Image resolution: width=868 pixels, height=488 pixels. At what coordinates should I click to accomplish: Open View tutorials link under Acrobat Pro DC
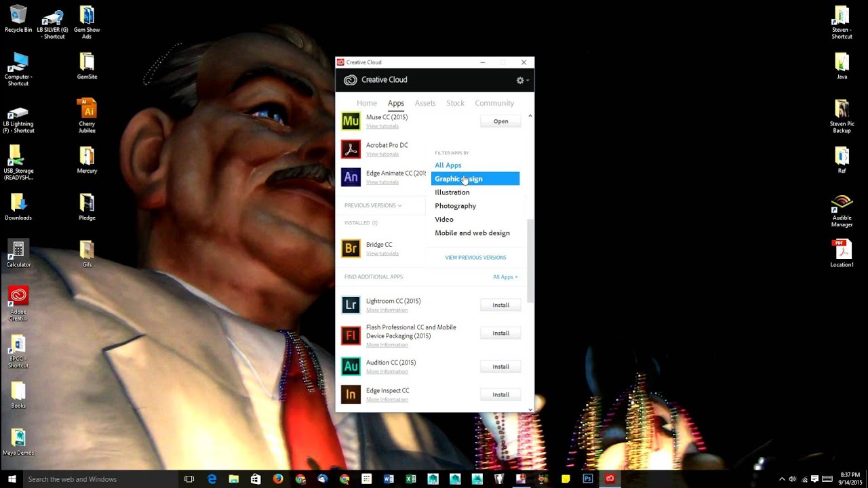[x=382, y=154]
